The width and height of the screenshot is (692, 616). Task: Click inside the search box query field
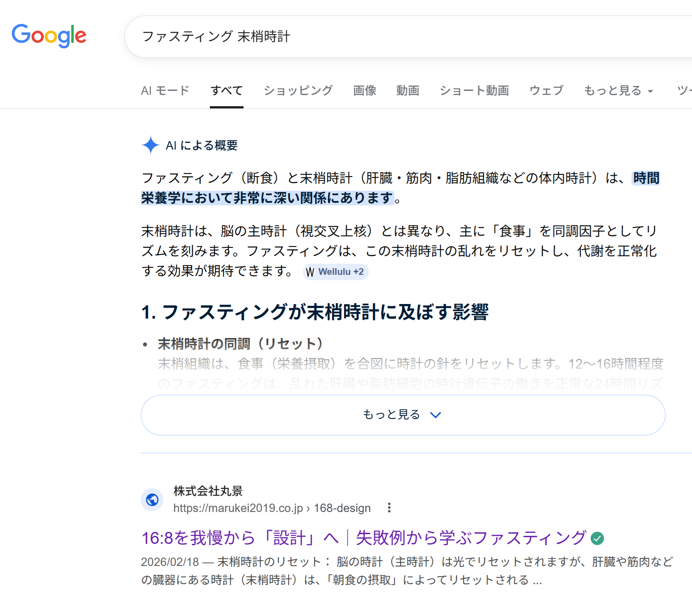pos(310,36)
